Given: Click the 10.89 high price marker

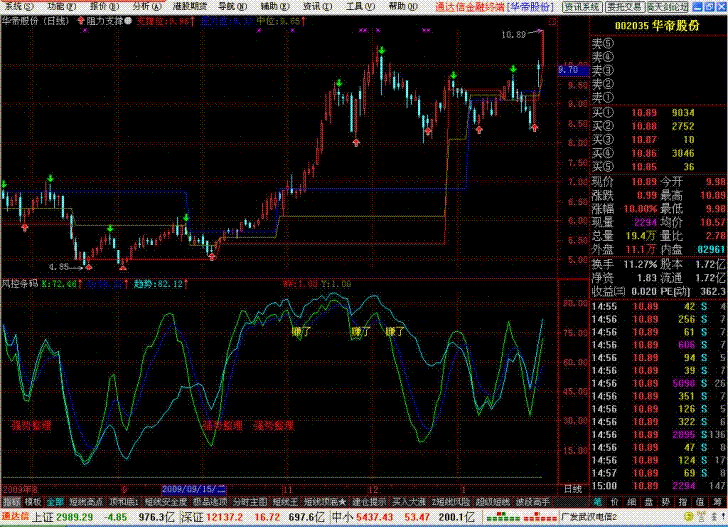Looking at the screenshot, I should pyautogui.click(x=513, y=35).
